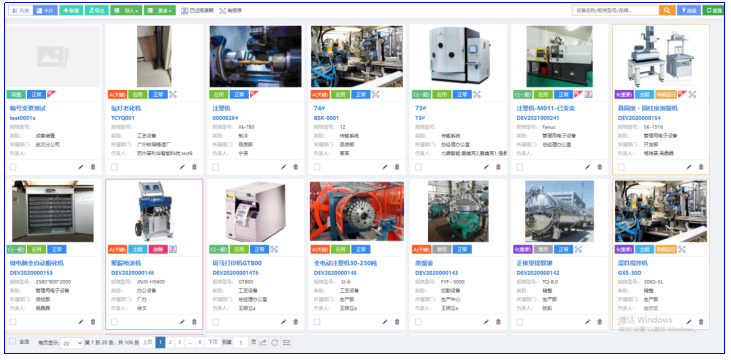Delete the TCYQ001 card with trash icon
This screenshot has height=360, width=731.
pyautogui.click(x=194, y=167)
